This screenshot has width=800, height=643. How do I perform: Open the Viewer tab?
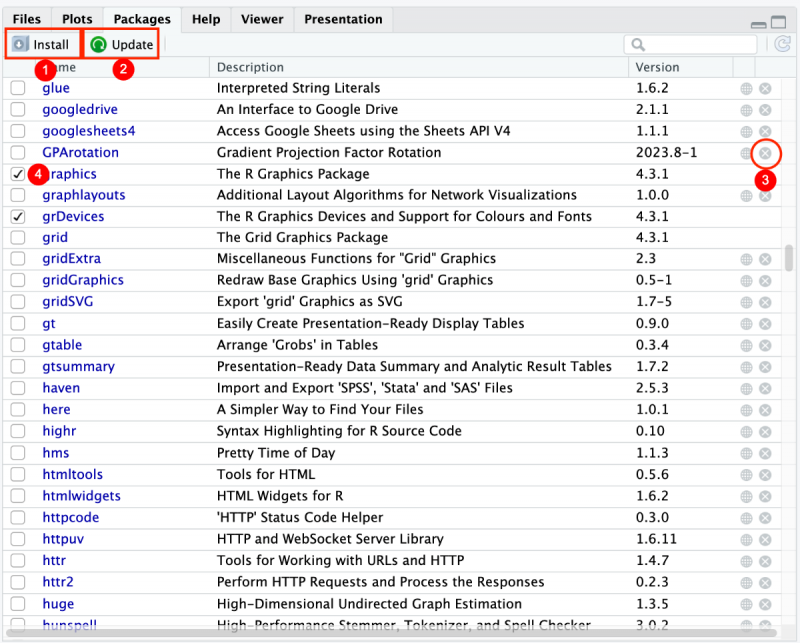click(262, 19)
